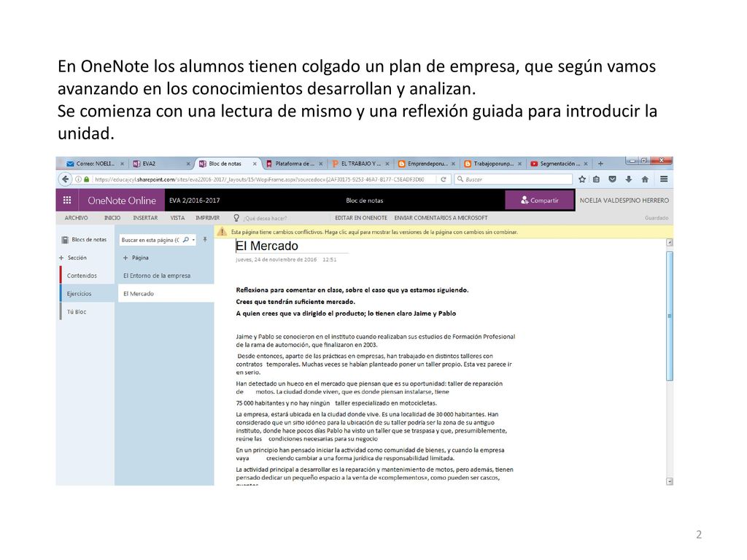Switch to the EVA2 browser tab
Viewport: 747px width, 560px height.
tap(160, 163)
